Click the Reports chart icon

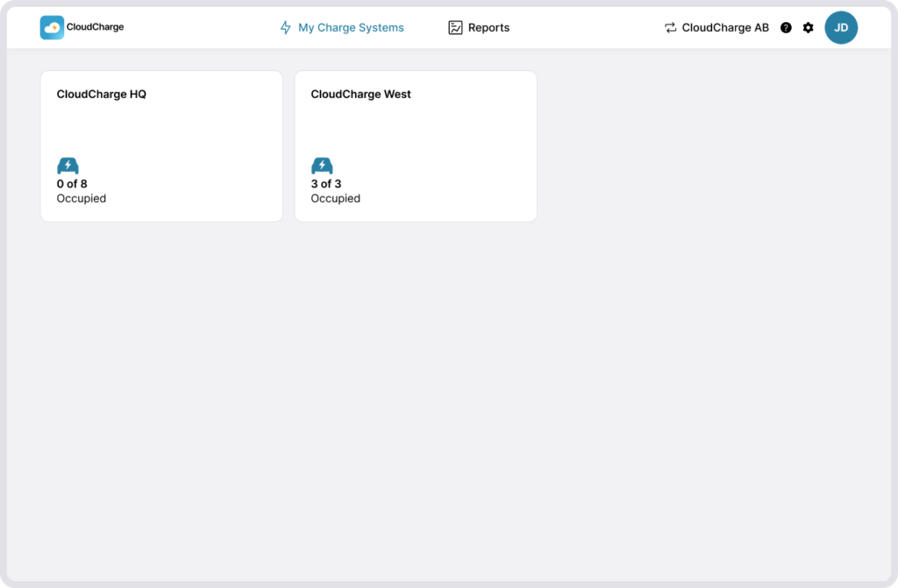click(x=455, y=27)
